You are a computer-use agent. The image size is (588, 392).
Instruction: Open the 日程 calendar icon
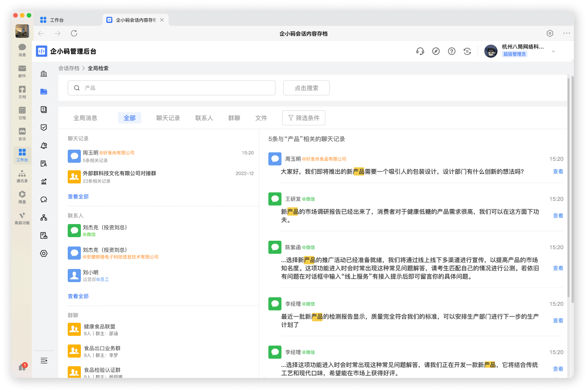point(22,113)
